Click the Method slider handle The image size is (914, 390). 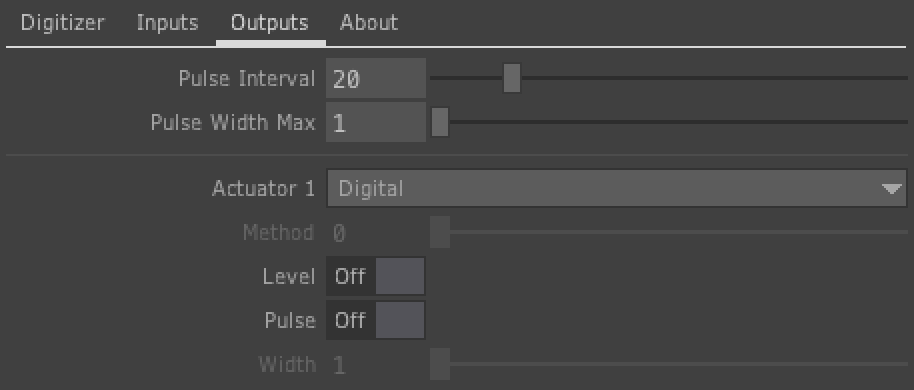[x=440, y=233]
